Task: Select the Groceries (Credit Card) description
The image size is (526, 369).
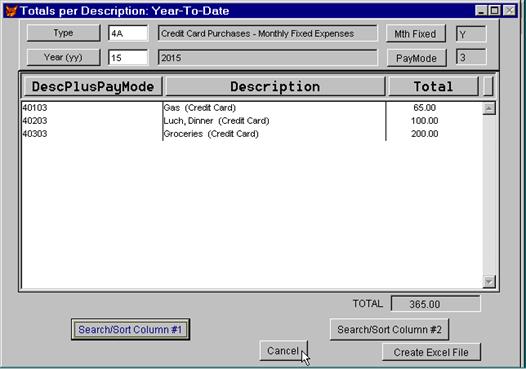Action: [211, 134]
